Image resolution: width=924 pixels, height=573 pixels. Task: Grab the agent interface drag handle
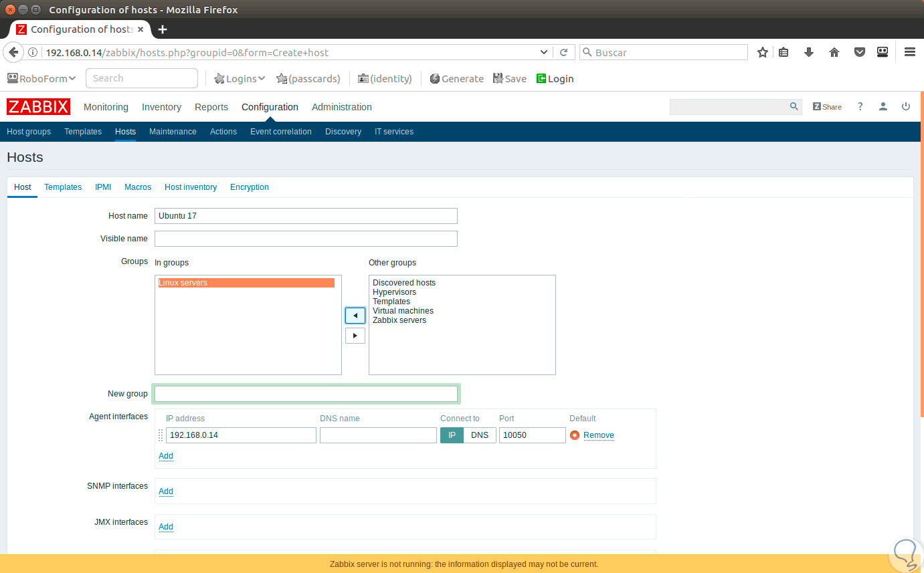[161, 435]
